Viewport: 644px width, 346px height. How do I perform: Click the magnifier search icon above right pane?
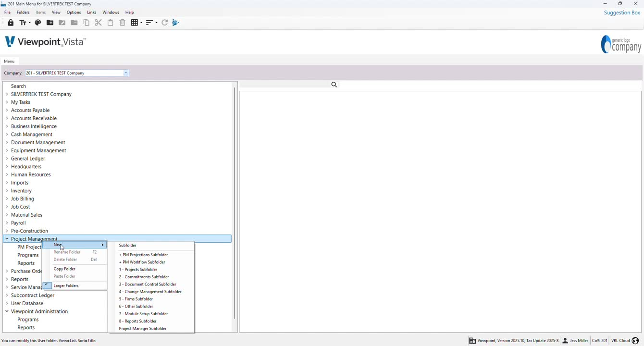point(334,85)
